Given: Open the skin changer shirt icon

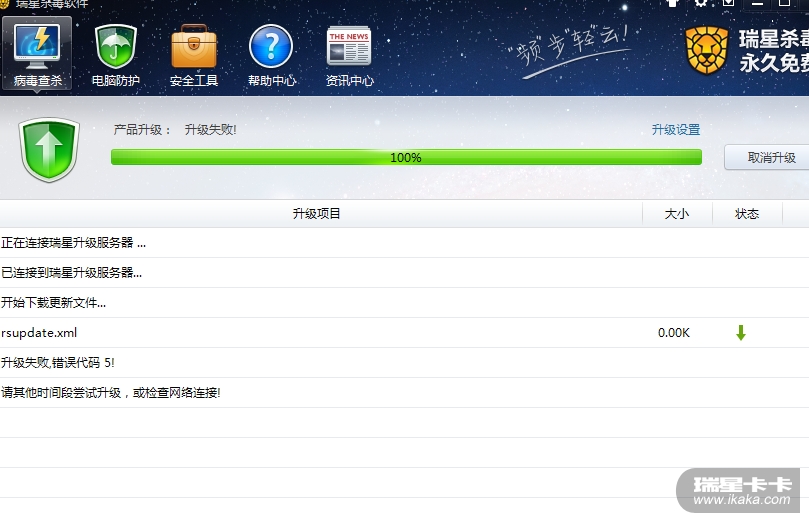Looking at the screenshot, I should click(673, 3).
